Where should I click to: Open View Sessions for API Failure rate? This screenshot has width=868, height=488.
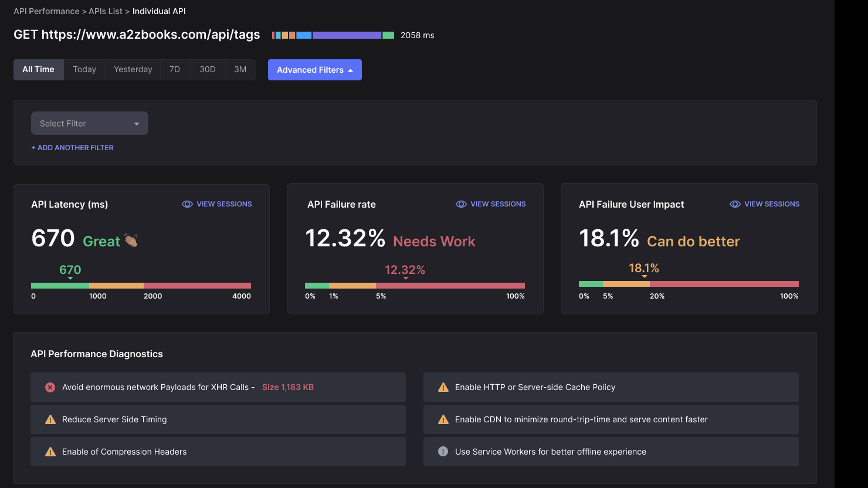tap(497, 204)
